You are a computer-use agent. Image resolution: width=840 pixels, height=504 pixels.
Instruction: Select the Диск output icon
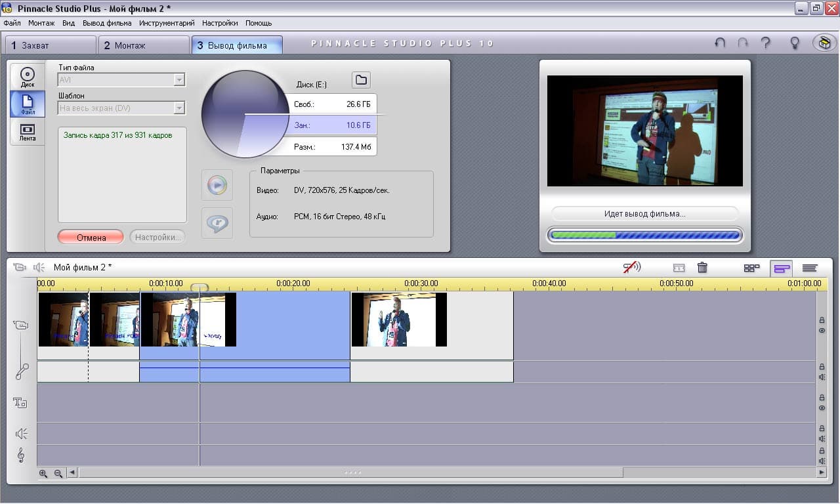point(28,77)
